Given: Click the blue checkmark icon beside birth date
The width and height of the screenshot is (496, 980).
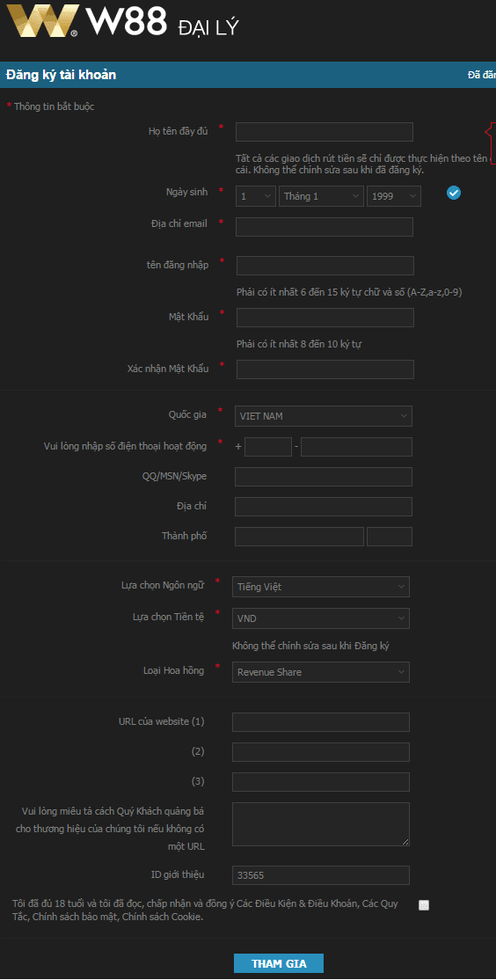Looking at the screenshot, I should tap(454, 194).
